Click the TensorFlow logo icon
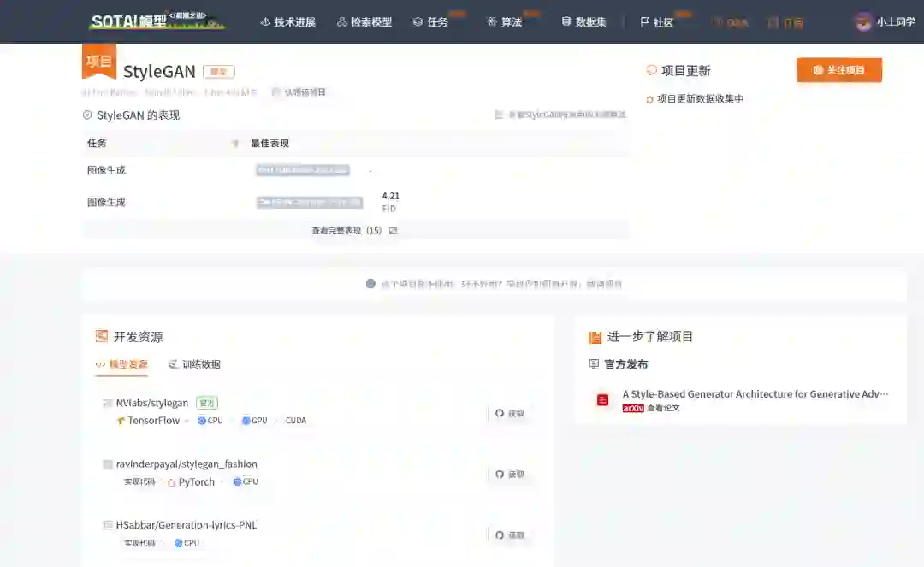The height and width of the screenshot is (567, 924). click(121, 421)
